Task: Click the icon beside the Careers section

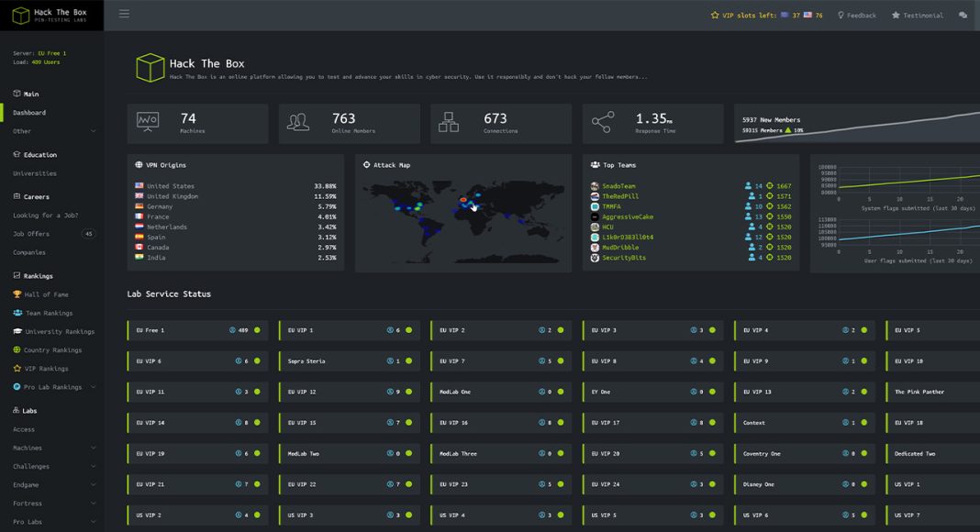Action: pos(17,196)
